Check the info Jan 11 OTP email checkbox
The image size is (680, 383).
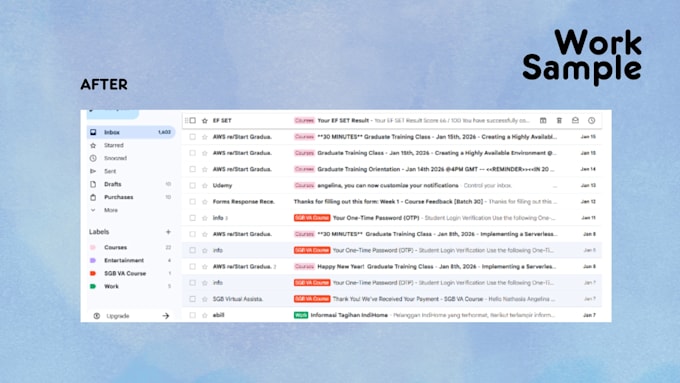pos(193,218)
